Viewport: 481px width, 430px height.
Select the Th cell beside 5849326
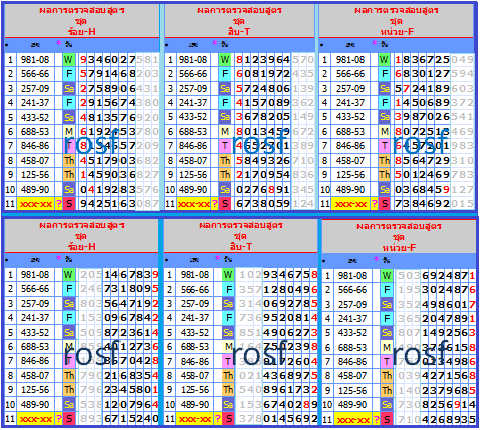tap(225, 161)
